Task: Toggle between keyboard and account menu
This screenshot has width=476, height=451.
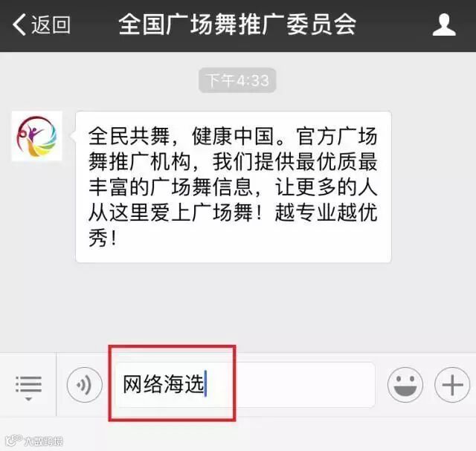Action: click(28, 388)
